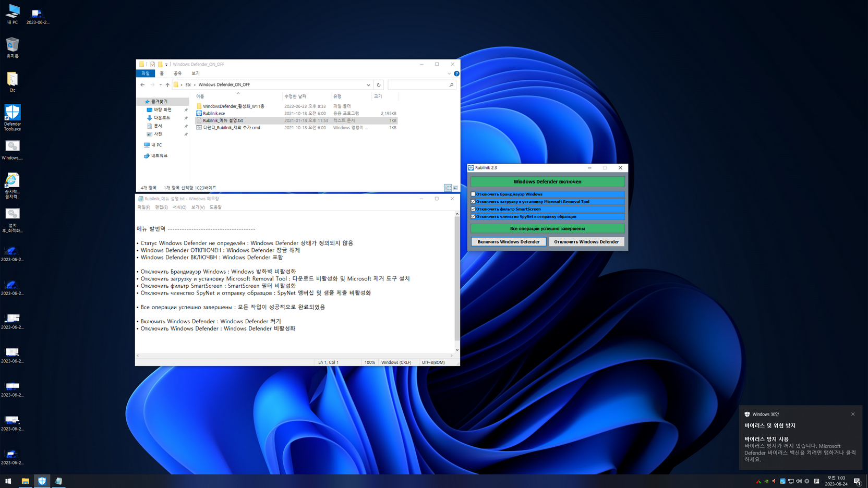This screenshot has width=868, height=488.
Task: Expand the Explorer ribbon chevron
Action: tap(449, 74)
